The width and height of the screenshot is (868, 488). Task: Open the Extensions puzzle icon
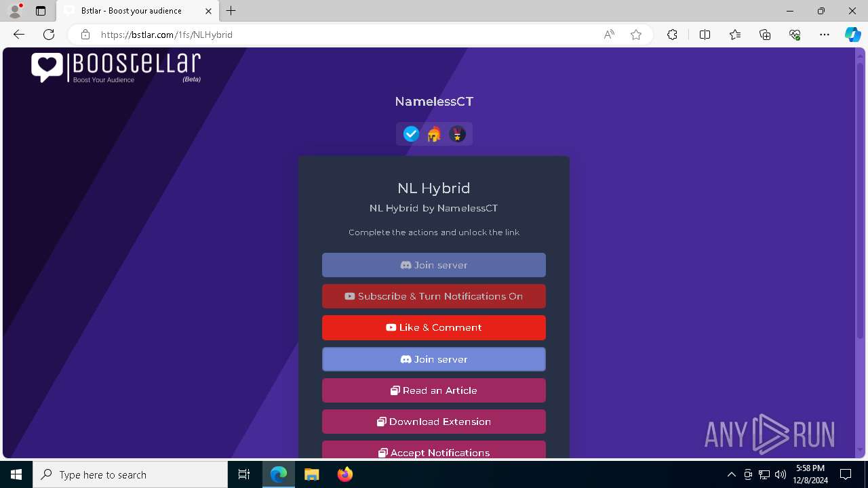pos(672,35)
